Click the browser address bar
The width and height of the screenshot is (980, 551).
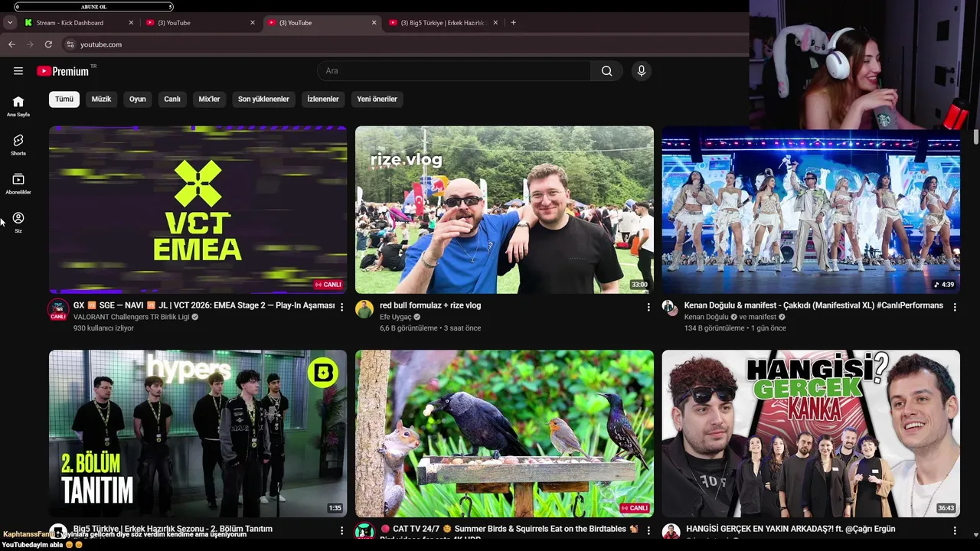coord(406,44)
